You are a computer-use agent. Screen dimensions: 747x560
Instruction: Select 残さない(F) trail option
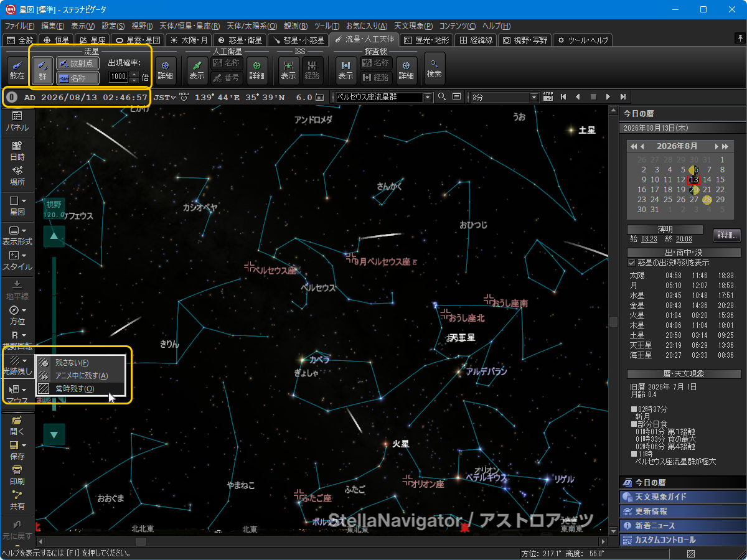[81, 363]
